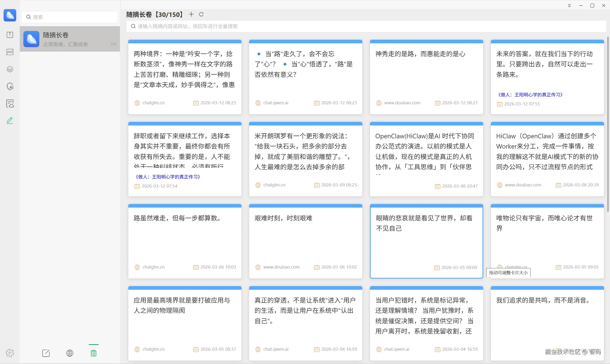Screen dimensions: 610x364
Task: Open the AI assistant sidebar icon
Action: [x=10, y=86]
